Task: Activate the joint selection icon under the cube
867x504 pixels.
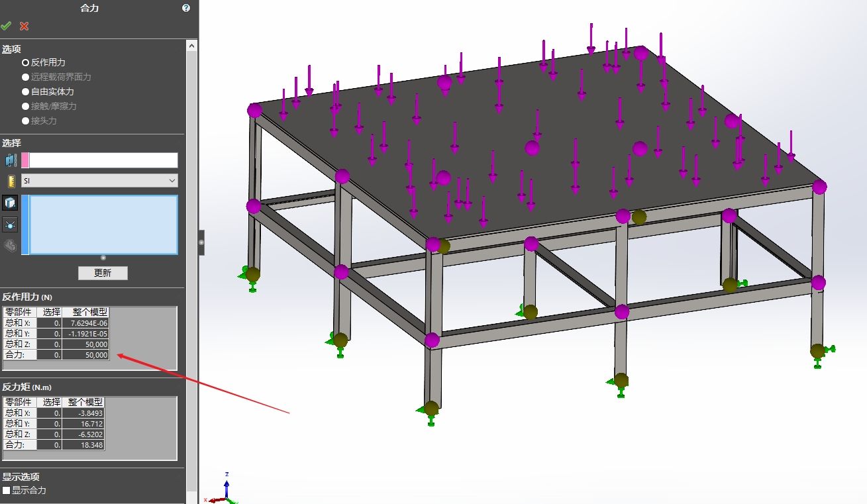Action: coord(10,225)
